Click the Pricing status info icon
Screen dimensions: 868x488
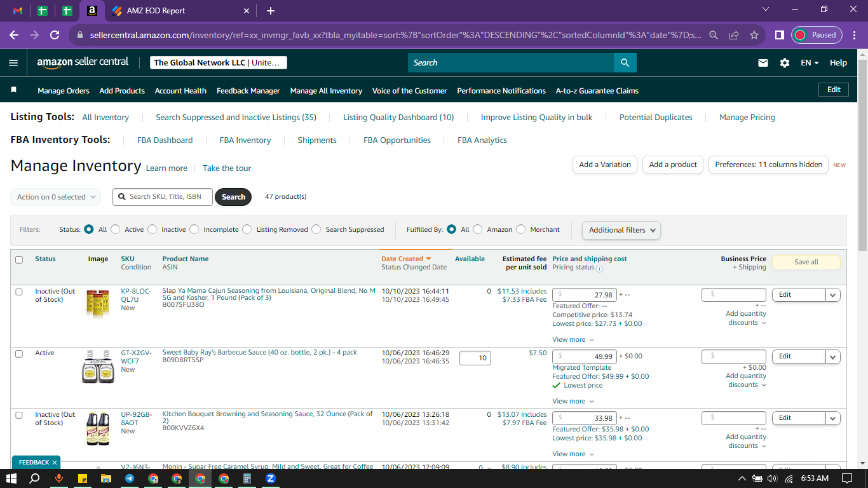(x=599, y=268)
